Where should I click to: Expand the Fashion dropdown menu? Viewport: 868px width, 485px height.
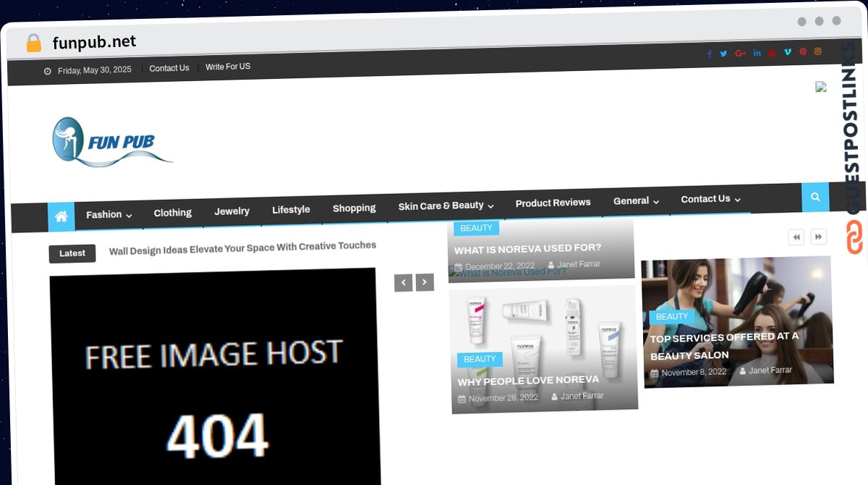tap(108, 215)
